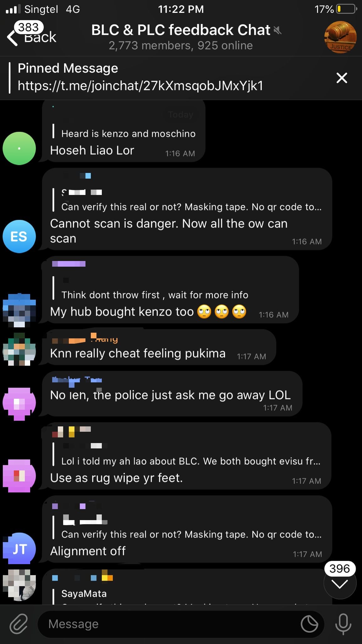Tap the mute indicator beside group title
This screenshot has height=644, width=362.
point(277,30)
